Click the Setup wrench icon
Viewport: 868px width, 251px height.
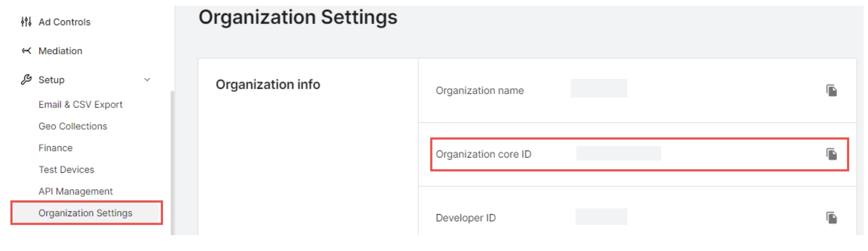[x=26, y=80]
